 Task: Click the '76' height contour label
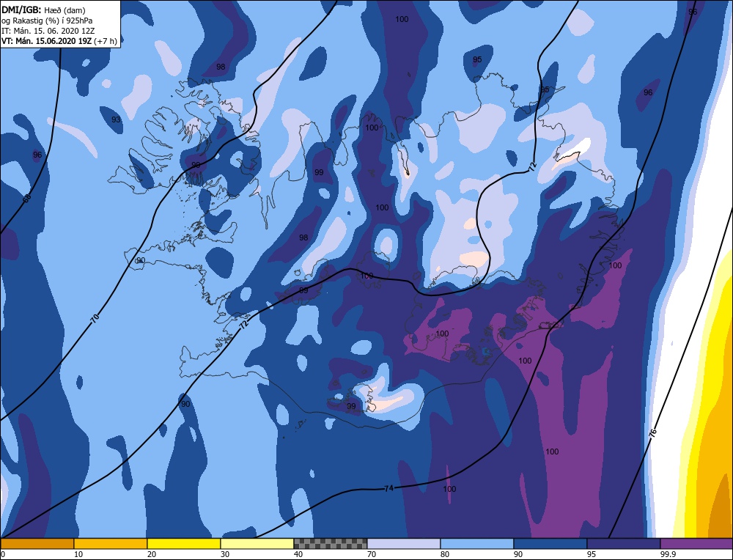[x=653, y=432]
